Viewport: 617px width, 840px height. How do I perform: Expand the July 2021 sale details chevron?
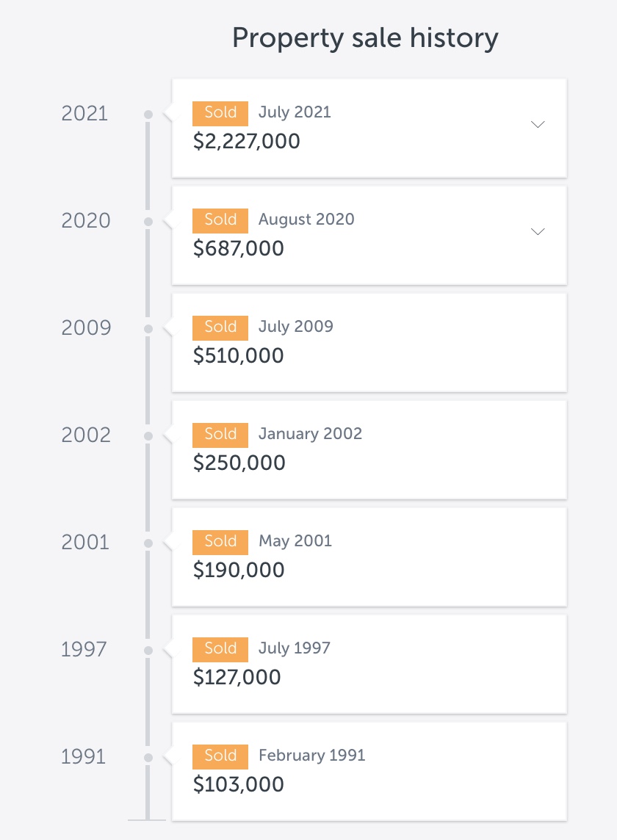[x=538, y=125]
